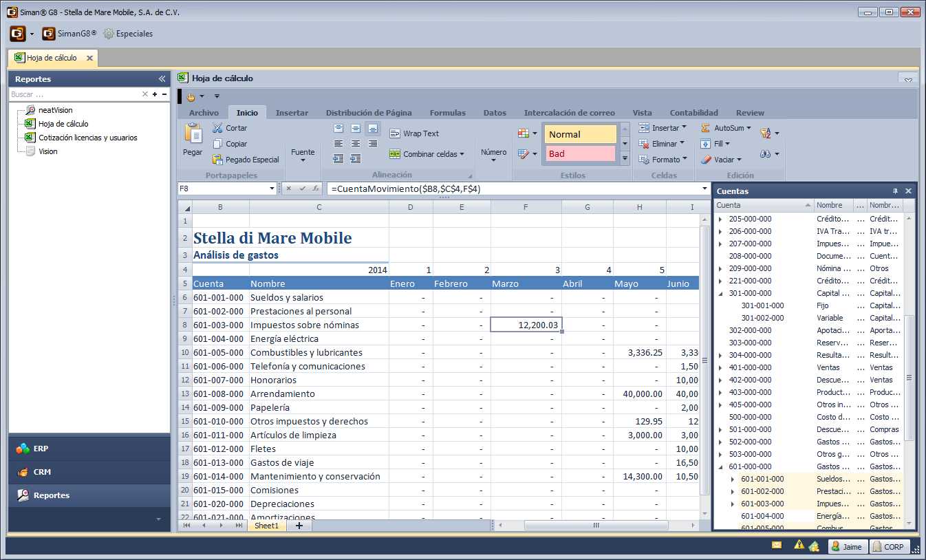
Task: Open Formulas tab
Action: [448, 113]
